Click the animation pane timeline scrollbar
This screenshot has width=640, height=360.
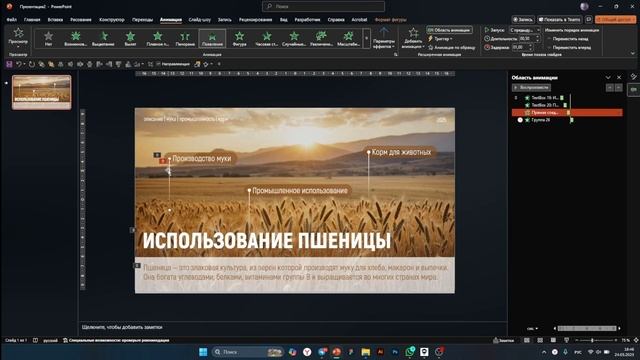click(587, 328)
